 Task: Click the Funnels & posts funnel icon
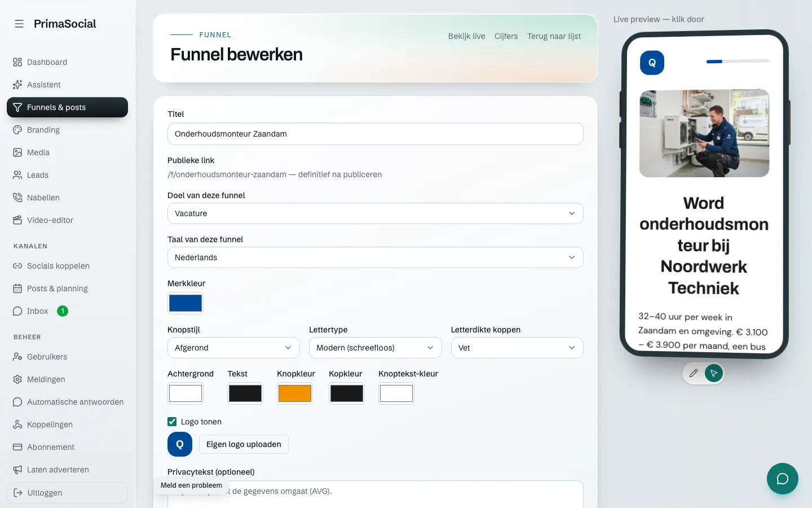tap(17, 107)
